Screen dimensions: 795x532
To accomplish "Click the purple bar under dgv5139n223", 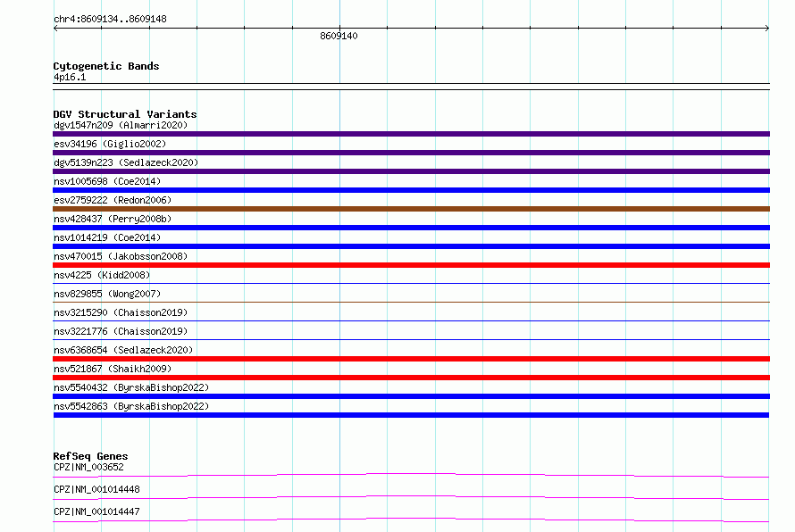I will click(411, 171).
